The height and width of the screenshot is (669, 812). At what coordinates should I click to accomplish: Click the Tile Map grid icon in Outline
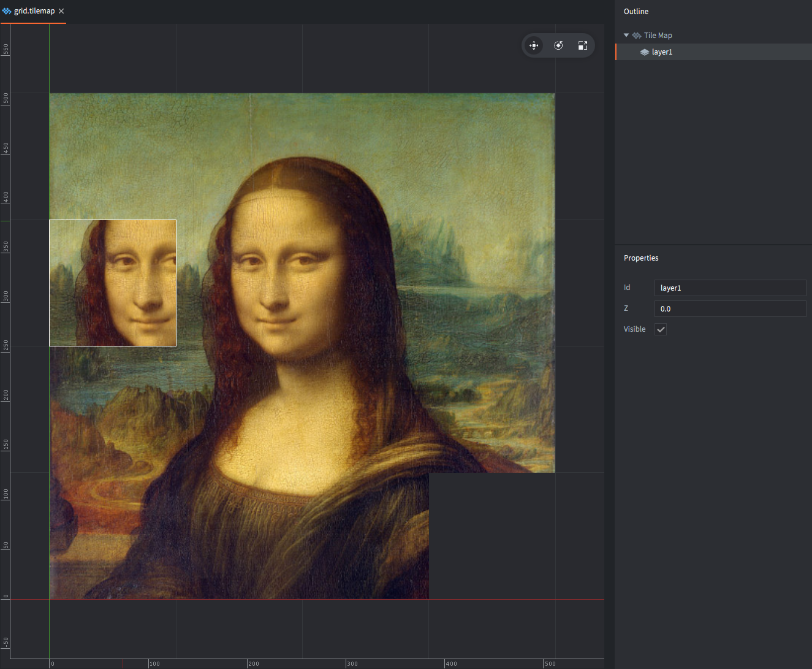637,36
